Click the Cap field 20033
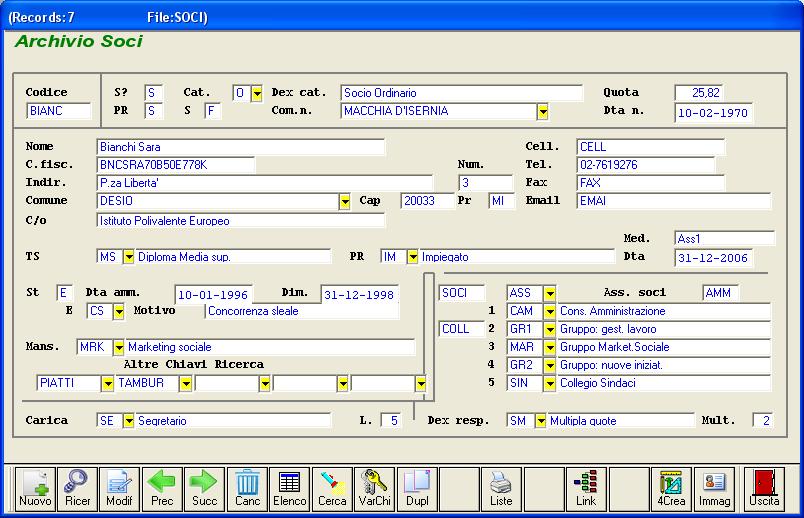The width and height of the screenshot is (804, 518). 427,201
